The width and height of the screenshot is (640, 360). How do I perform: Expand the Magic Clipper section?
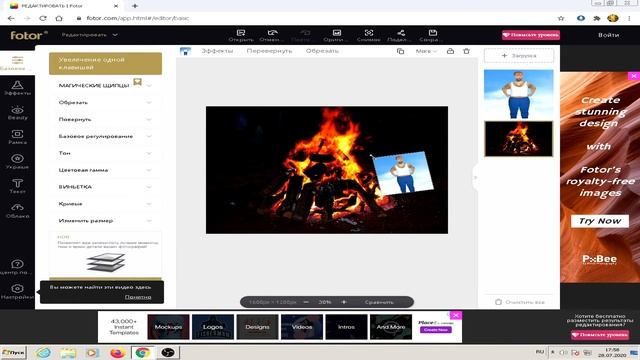[x=105, y=85]
